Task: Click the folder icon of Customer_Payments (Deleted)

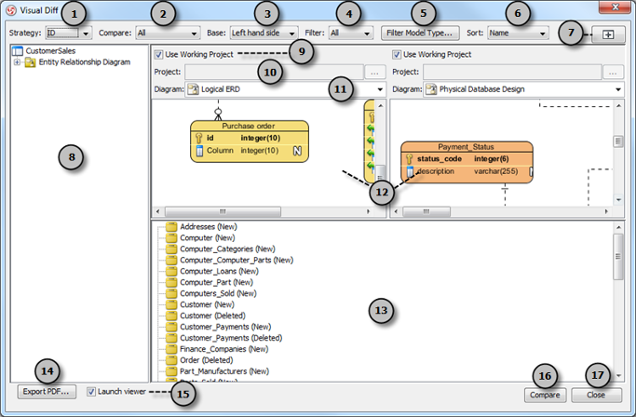Action: 172,338
